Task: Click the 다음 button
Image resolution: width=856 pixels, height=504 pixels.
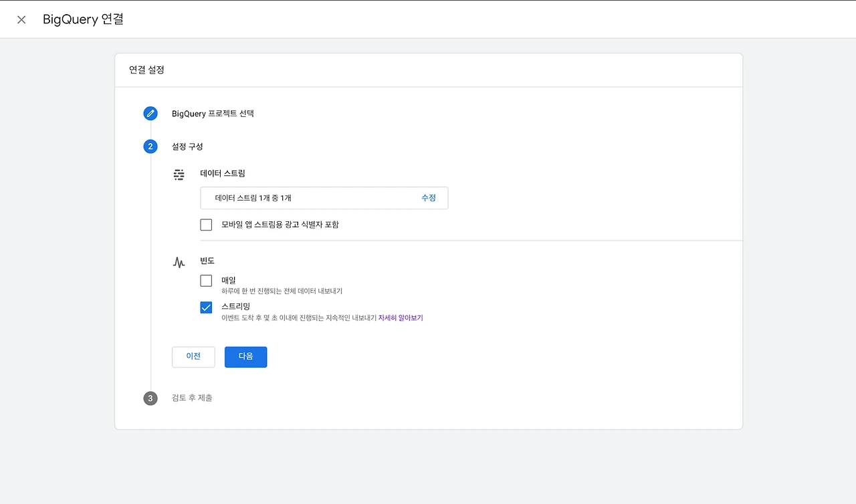Action: point(246,357)
